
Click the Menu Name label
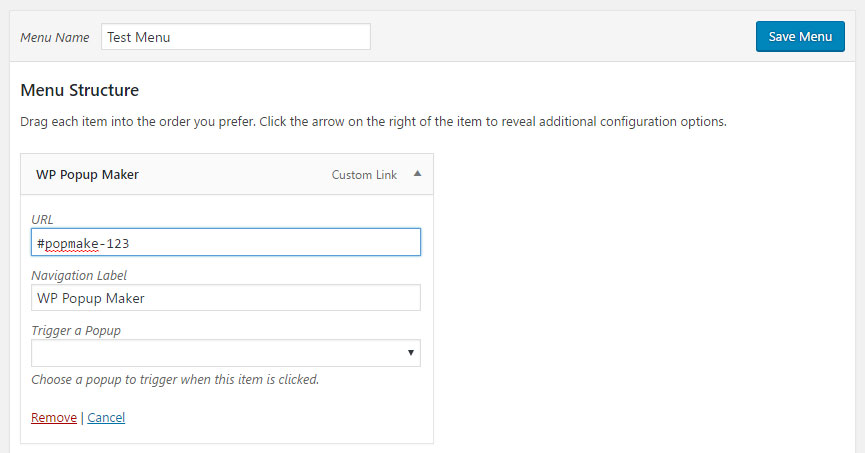click(x=55, y=38)
